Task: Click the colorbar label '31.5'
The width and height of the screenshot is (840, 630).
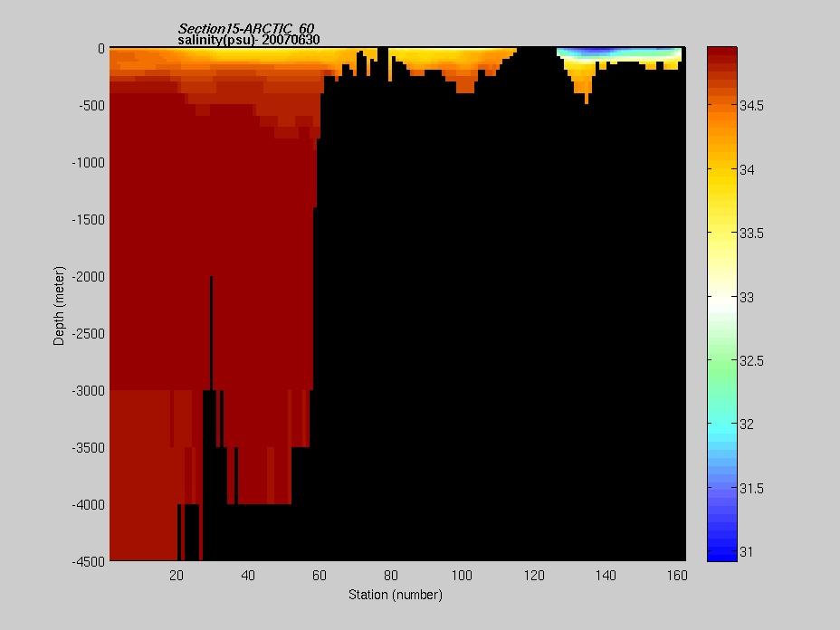Action: (x=751, y=489)
